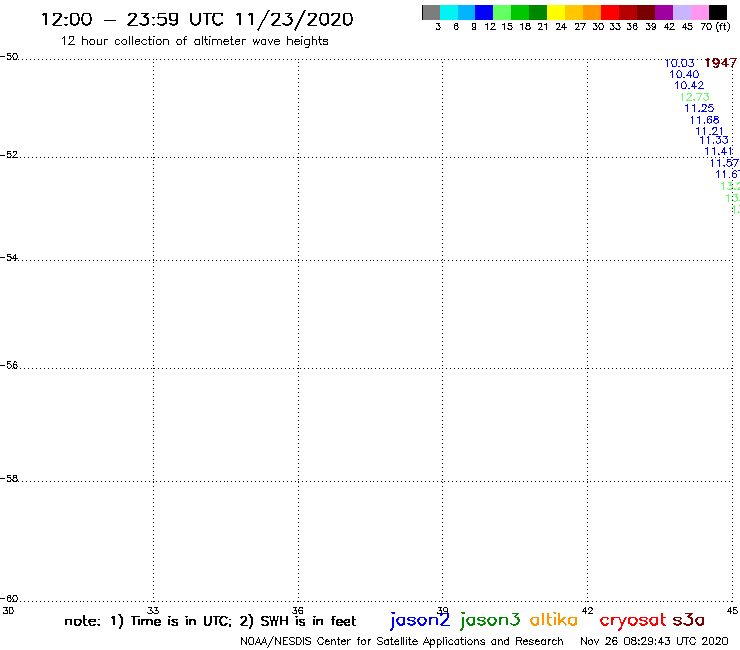Click the 'altika' satellite legend label
The image size is (740, 650).
[554, 619]
